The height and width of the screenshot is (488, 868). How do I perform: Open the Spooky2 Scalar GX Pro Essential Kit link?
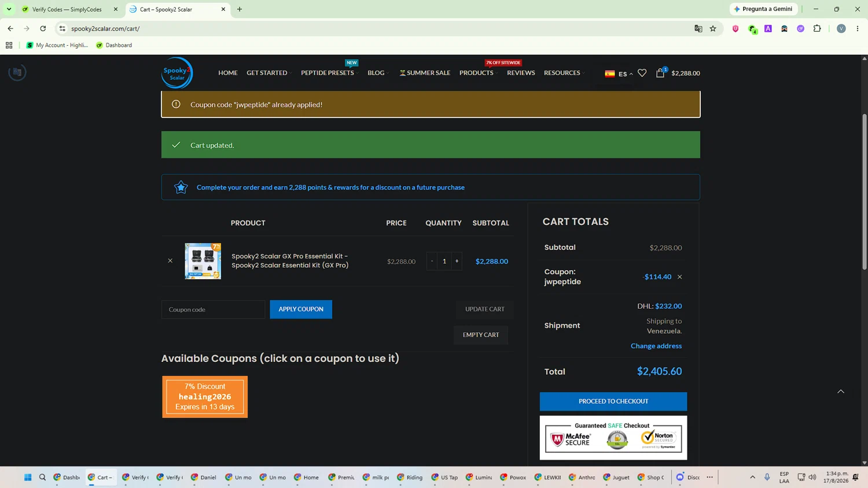(290, 261)
